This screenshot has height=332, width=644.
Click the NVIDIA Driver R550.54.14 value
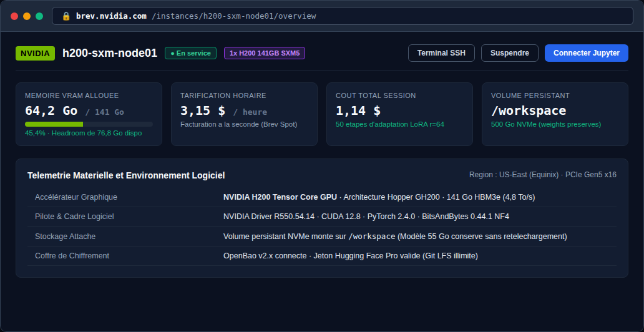(x=366, y=217)
